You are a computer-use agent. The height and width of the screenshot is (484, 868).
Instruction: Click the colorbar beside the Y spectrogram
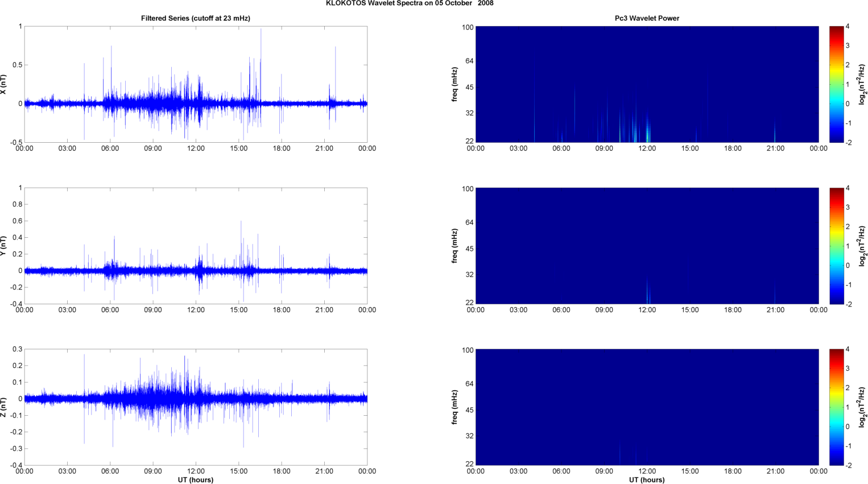[836, 246]
